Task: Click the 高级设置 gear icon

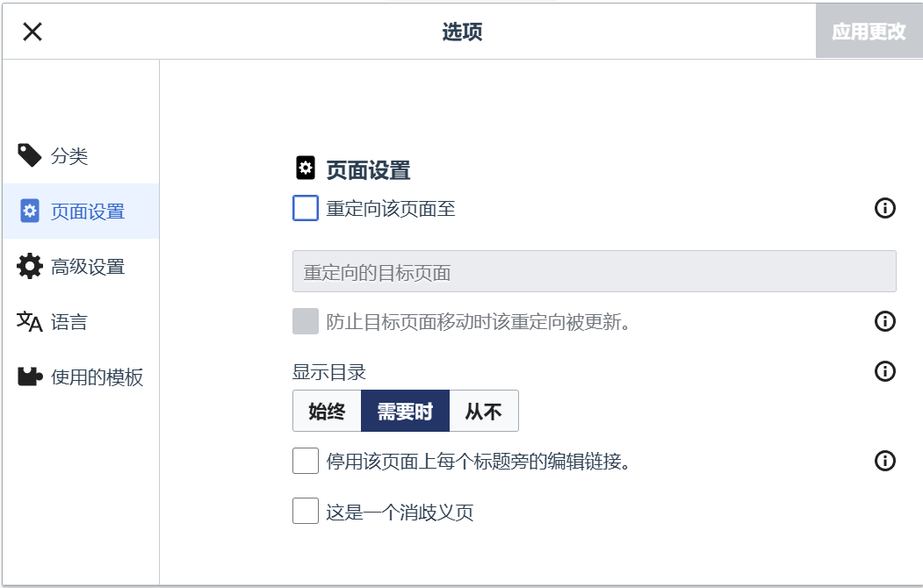Action: (30, 267)
